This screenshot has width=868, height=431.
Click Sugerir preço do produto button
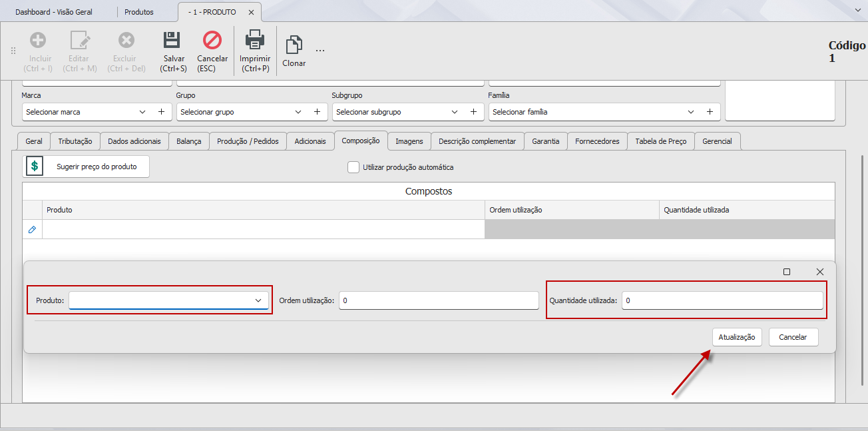pos(86,167)
